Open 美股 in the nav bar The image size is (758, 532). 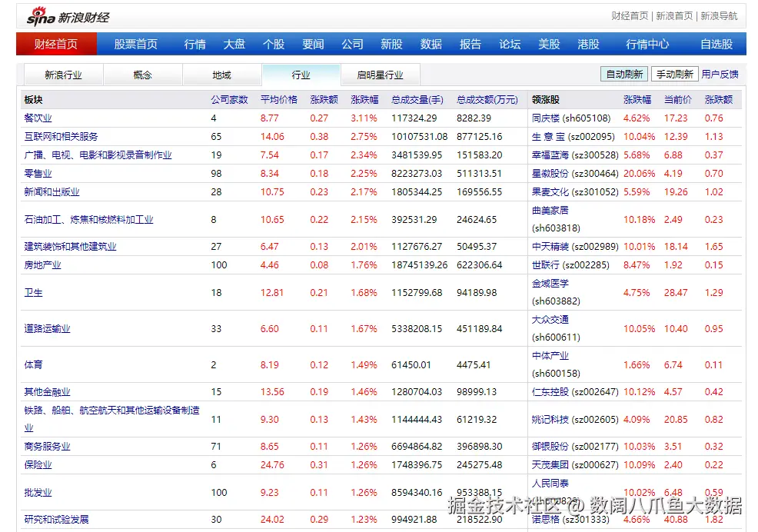(x=549, y=44)
